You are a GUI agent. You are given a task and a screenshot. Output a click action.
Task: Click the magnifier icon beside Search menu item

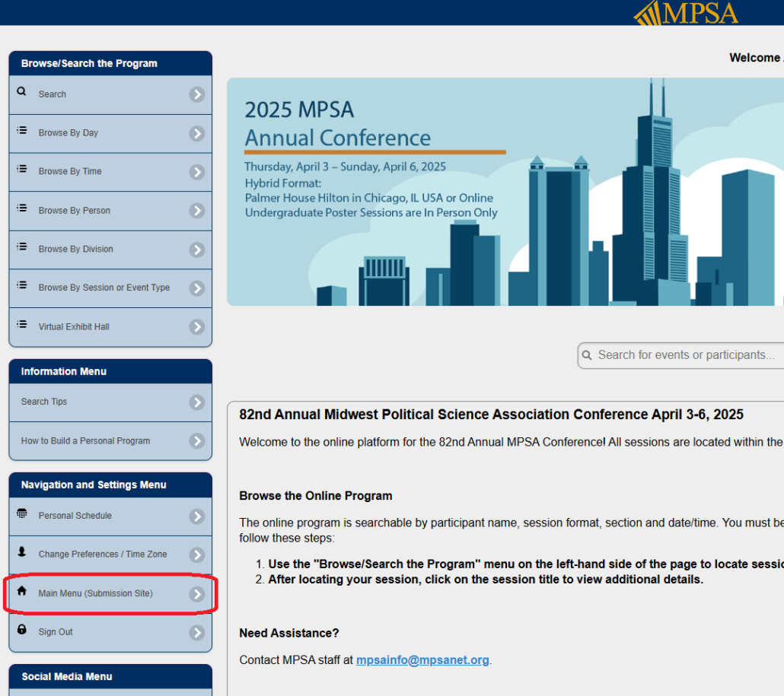point(21,91)
